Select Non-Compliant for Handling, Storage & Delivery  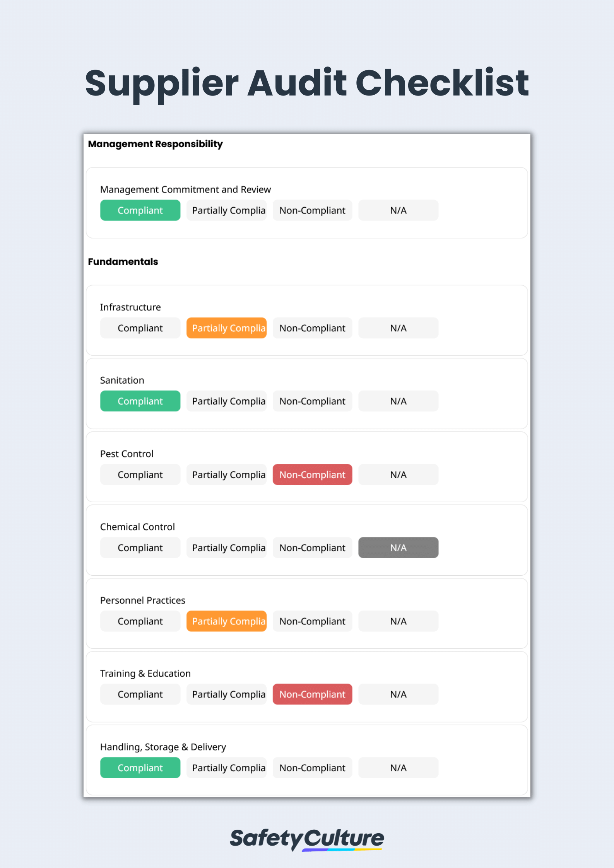pyautogui.click(x=312, y=767)
